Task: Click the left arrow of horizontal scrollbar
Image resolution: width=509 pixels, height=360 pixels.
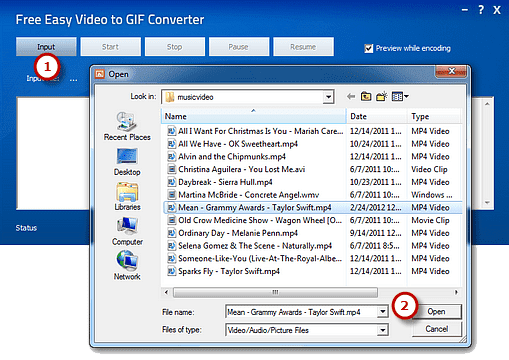Action: 166,292
